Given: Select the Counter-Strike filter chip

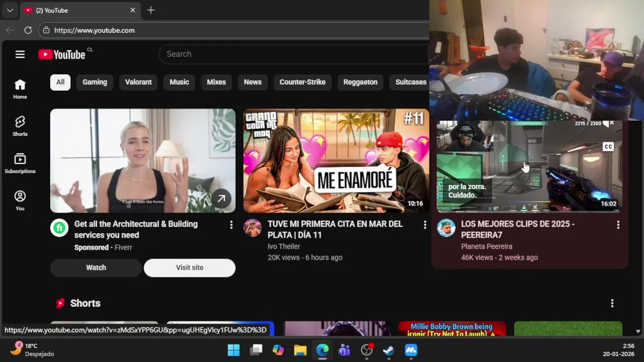Looking at the screenshot, I should [x=302, y=82].
